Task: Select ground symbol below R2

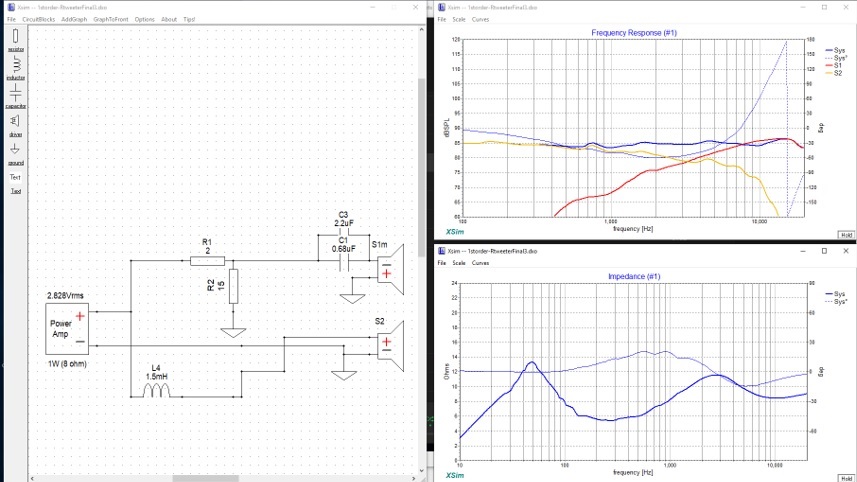Action: [233, 333]
